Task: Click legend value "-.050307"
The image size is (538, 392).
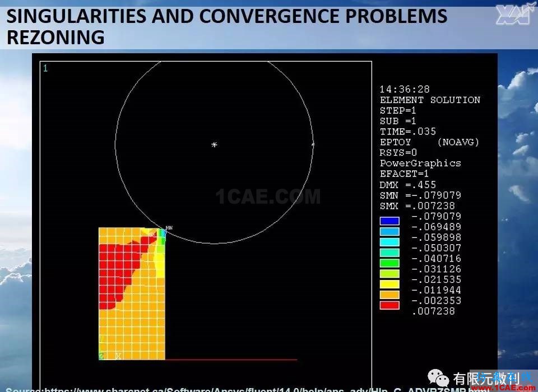Action: click(436, 248)
